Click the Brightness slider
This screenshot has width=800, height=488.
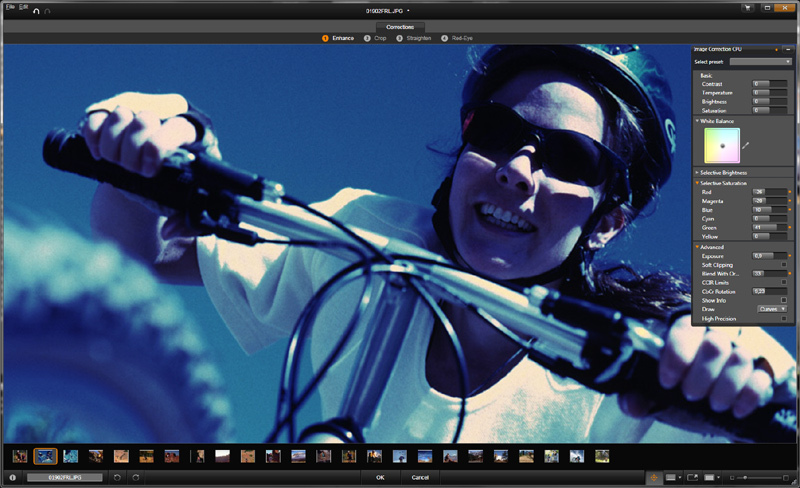[x=770, y=101]
